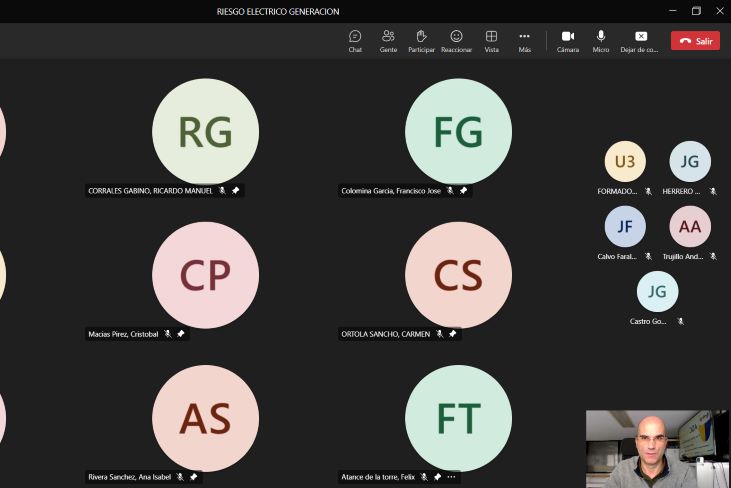731x488 pixels.
Task: Click muted mic icon beside Castro Go...
Action: tap(681, 321)
